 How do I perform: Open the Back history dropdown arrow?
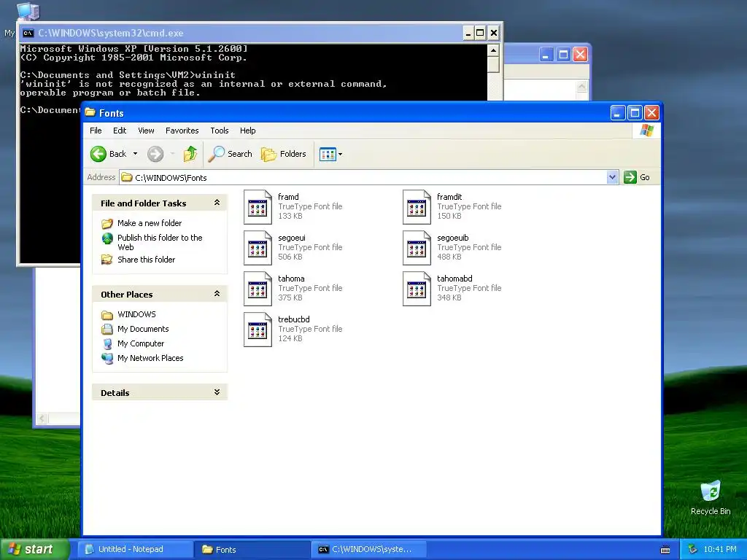click(x=135, y=154)
